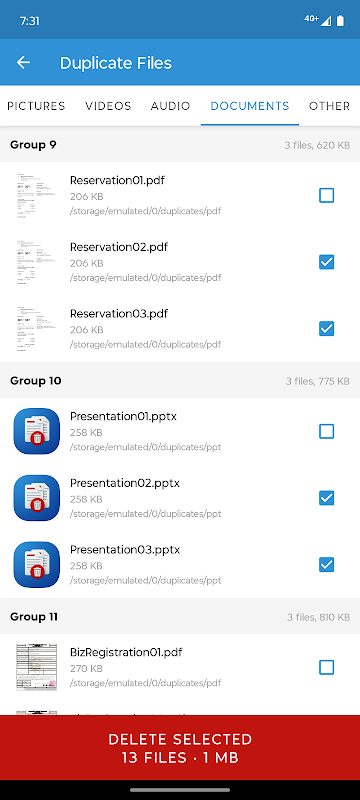Tap the Presentation02.pptx file icon
This screenshot has width=360, height=800.
tap(37, 498)
